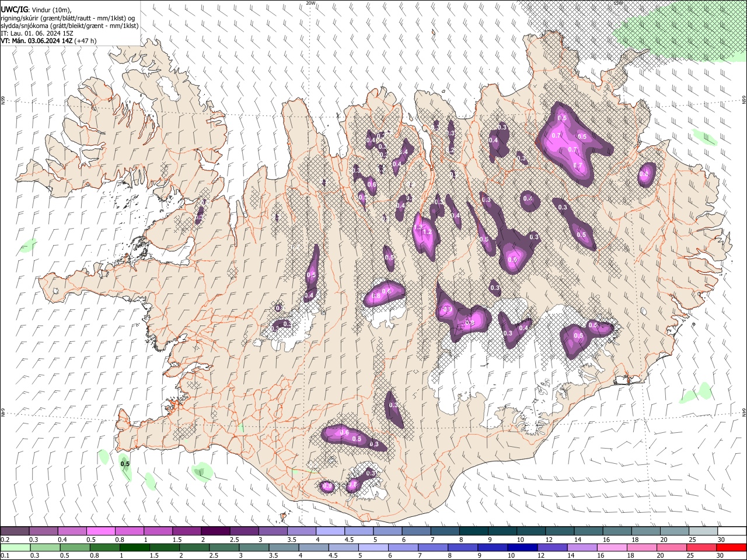Viewport: 747px width, 560px height.
Task: Pick the pale pink 16 swatch in the lower legend
Action: click(612, 547)
